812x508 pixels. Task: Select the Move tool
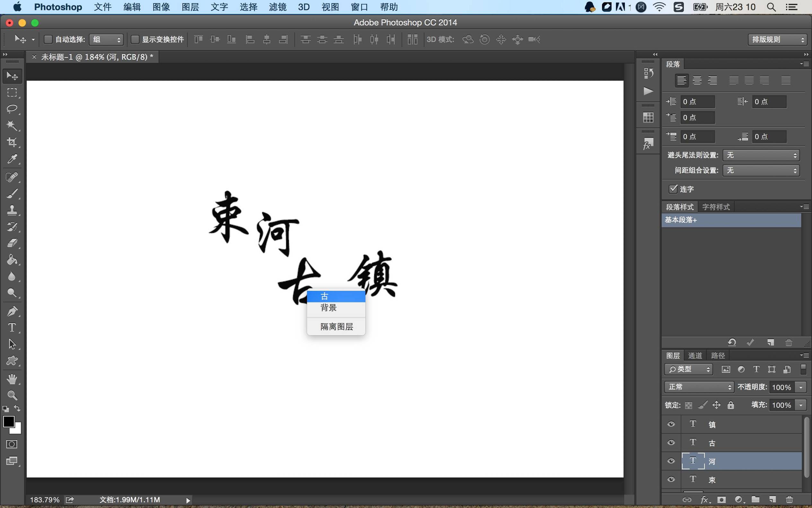(12, 76)
